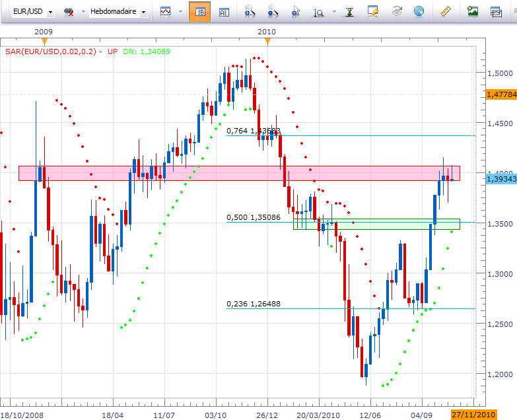Screen dimensions: 517x420
Task: Click the blue globe radar icon
Action: point(419,11)
